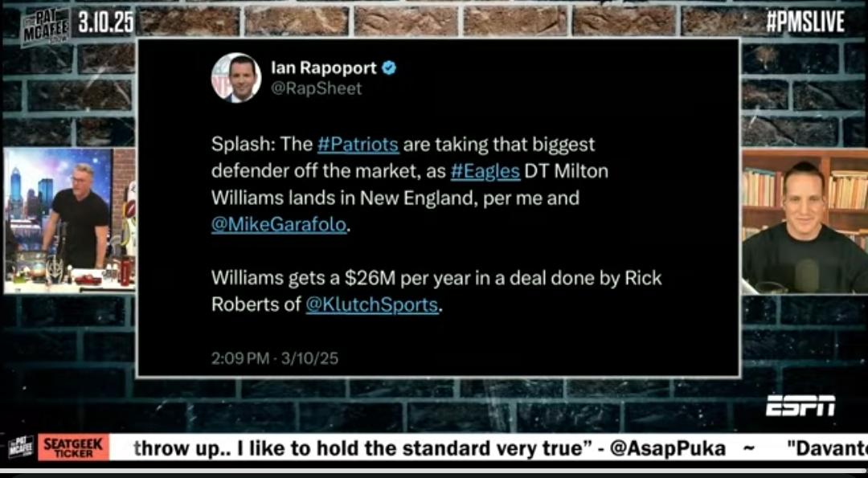Open the @KlutchSports mention link
This screenshot has width=868, height=478.
(x=372, y=304)
